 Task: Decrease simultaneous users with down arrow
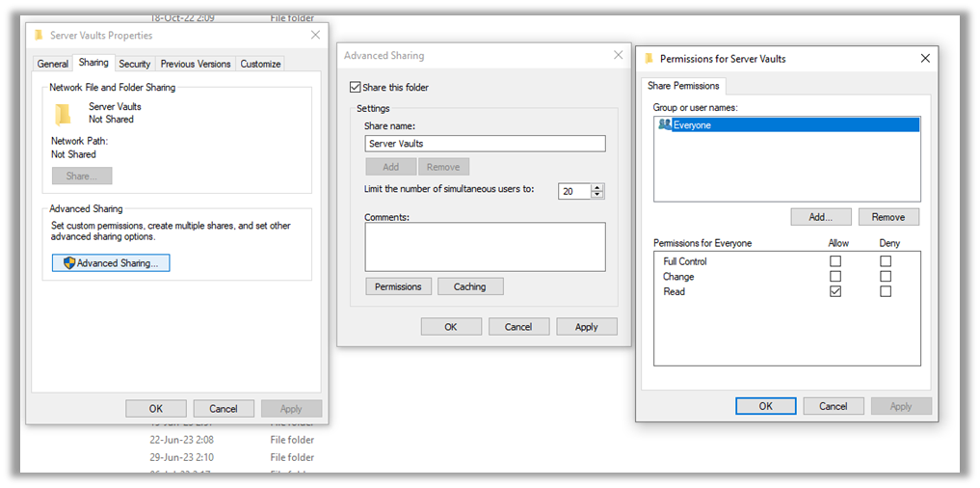click(597, 195)
